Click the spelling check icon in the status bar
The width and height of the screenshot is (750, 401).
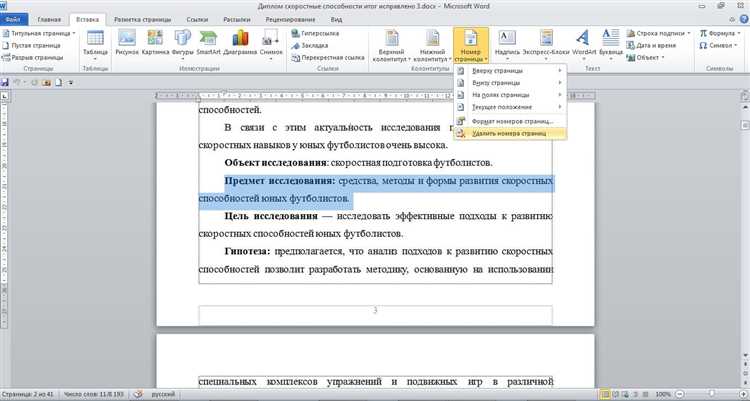click(x=138, y=395)
